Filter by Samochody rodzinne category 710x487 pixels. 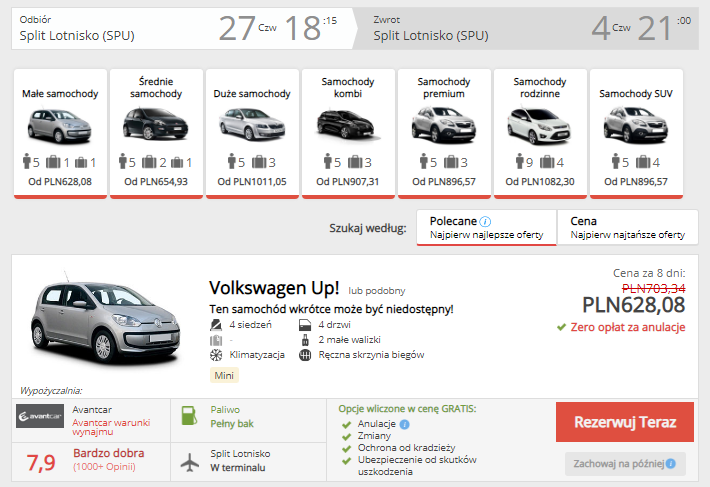coord(540,134)
